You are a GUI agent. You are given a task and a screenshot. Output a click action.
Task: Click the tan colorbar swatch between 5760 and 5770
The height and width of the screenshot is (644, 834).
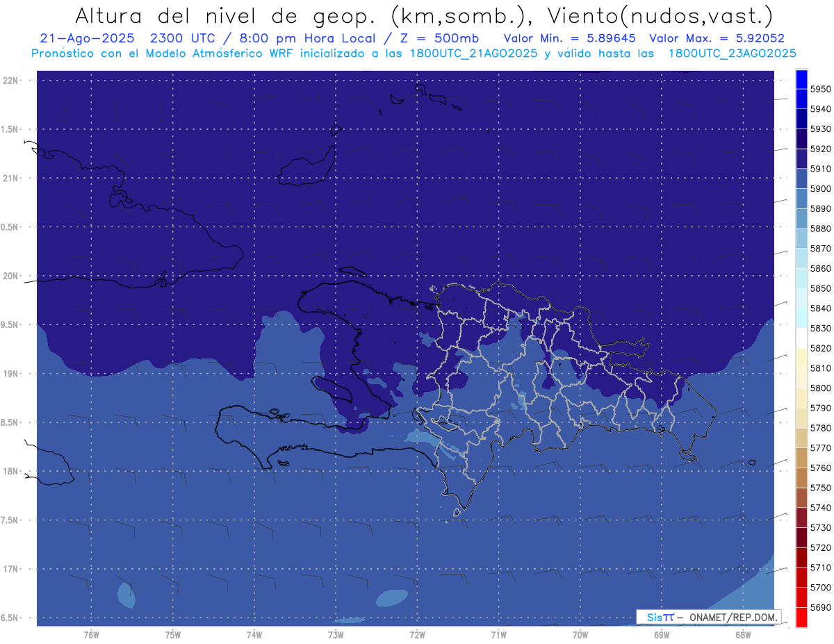(x=801, y=457)
